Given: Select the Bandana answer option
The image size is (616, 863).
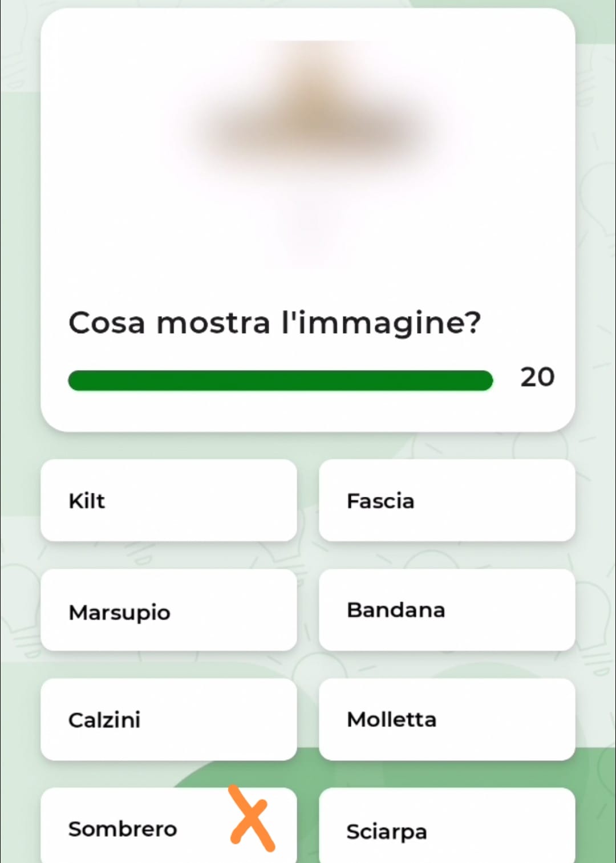Looking at the screenshot, I should (447, 610).
